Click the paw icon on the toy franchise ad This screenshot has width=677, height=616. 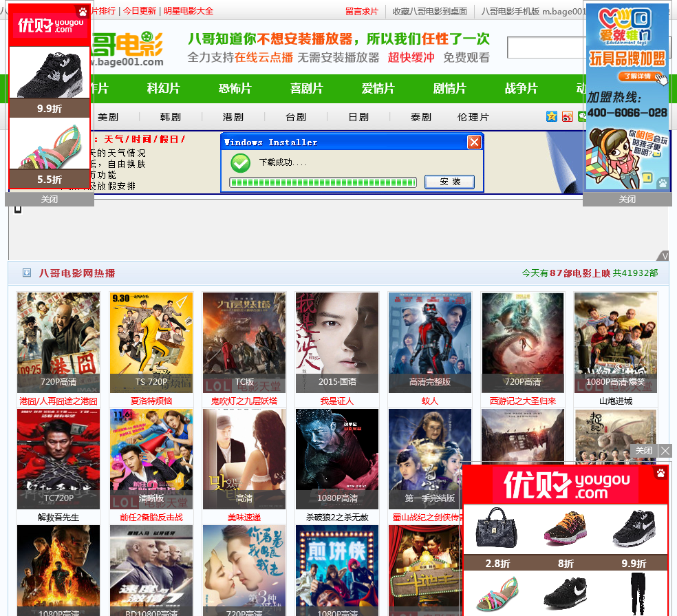pyautogui.click(x=663, y=182)
